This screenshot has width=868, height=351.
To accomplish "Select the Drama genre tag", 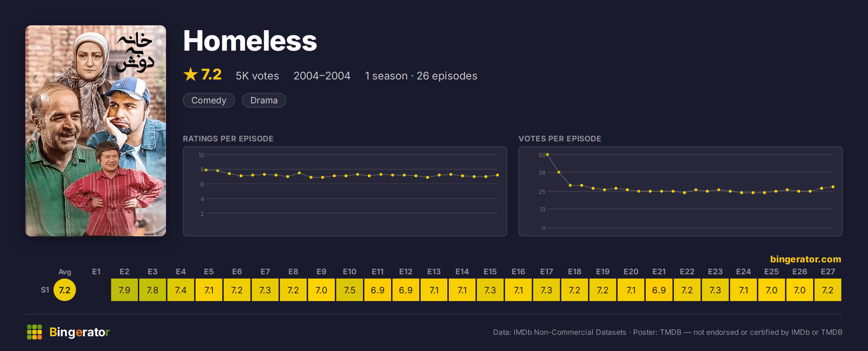I will tap(264, 100).
